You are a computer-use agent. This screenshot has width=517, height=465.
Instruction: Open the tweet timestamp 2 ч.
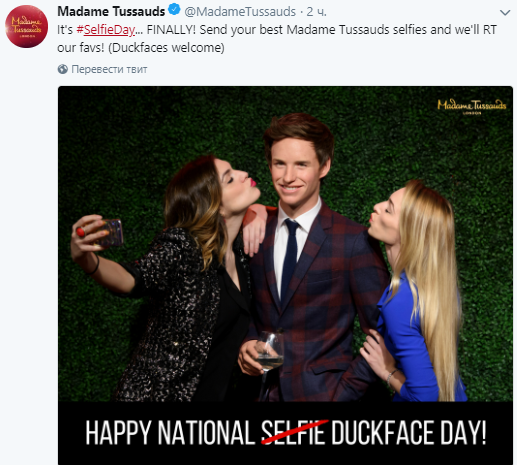pos(316,12)
